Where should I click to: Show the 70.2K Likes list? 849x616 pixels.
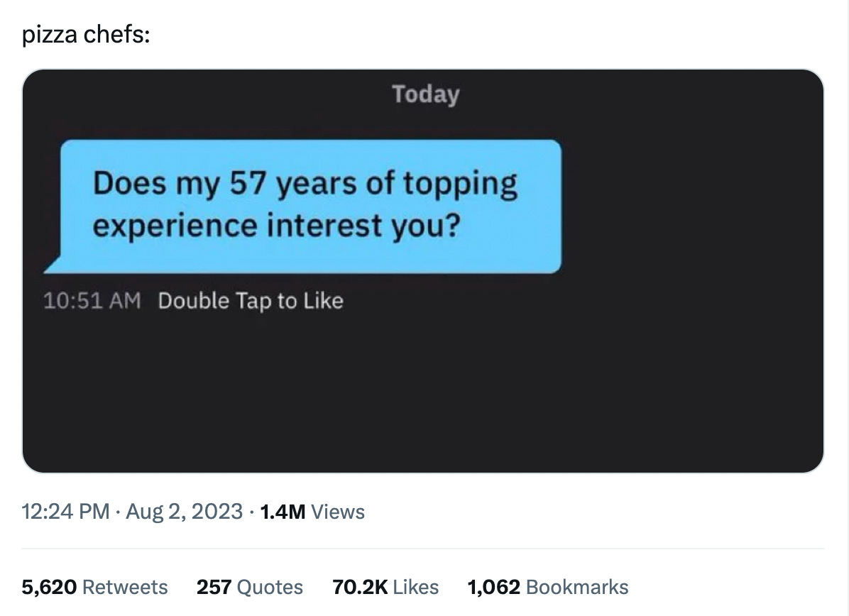[x=385, y=587]
